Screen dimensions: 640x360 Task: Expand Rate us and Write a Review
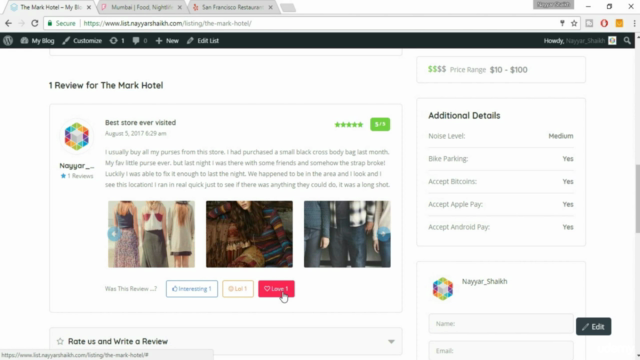pyautogui.click(x=226, y=341)
